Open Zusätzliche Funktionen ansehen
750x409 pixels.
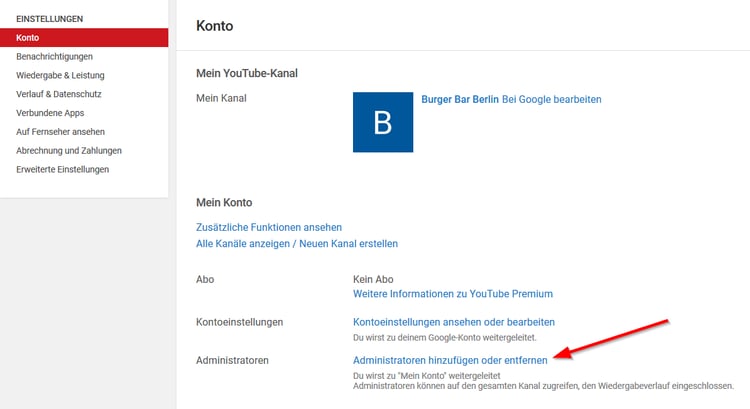pos(269,227)
